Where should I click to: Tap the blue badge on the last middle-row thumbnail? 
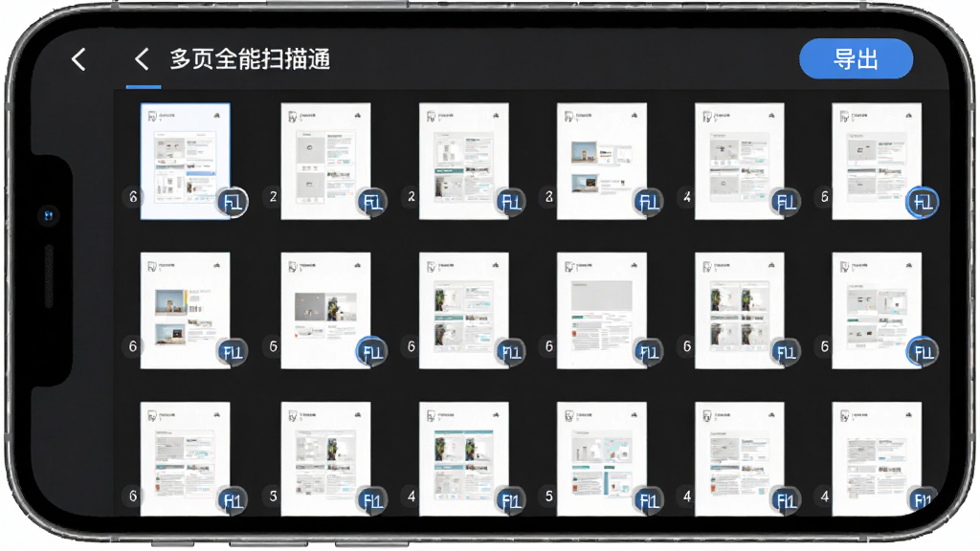tap(923, 352)
